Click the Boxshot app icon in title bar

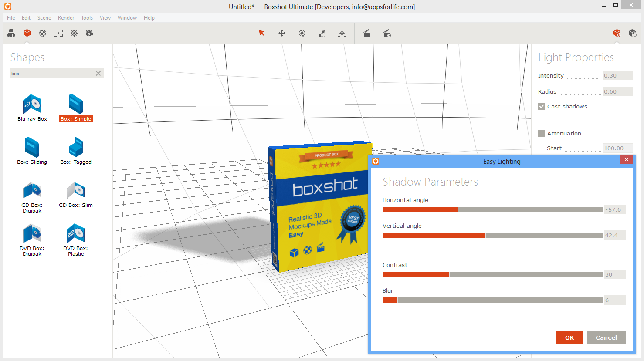point(8,7)
